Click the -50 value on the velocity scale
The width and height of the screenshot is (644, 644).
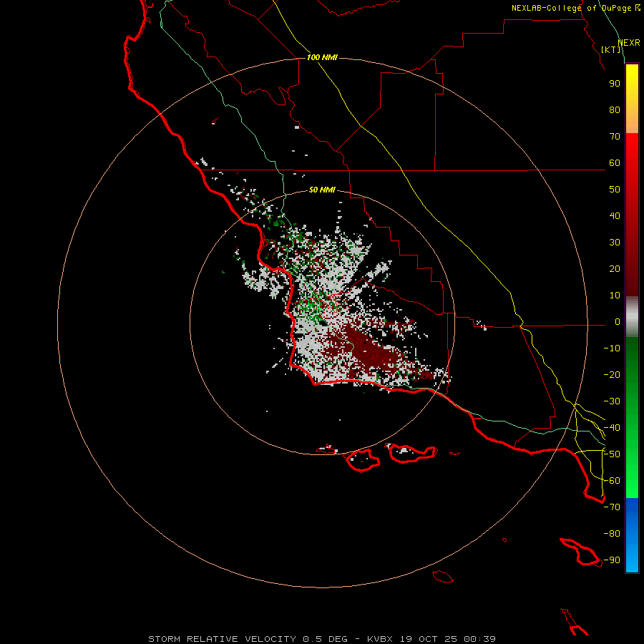pyautogui.click(x=612, y=454)
